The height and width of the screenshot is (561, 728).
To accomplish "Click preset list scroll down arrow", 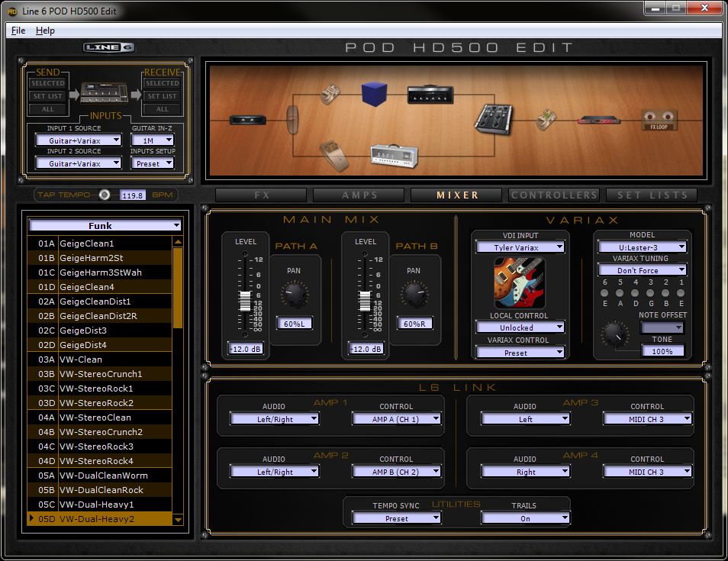I will [177, 520].
